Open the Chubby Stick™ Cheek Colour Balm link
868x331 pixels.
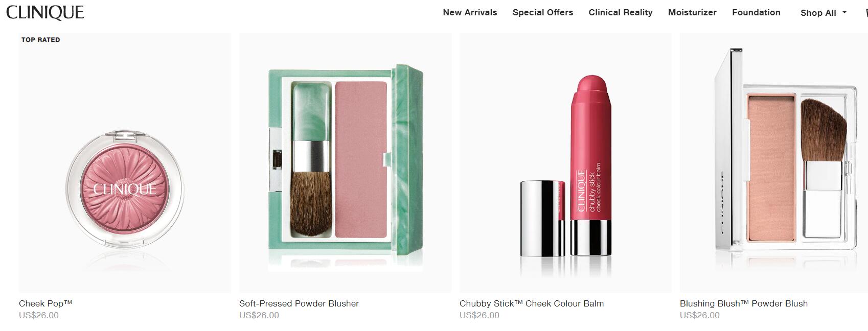532,303
